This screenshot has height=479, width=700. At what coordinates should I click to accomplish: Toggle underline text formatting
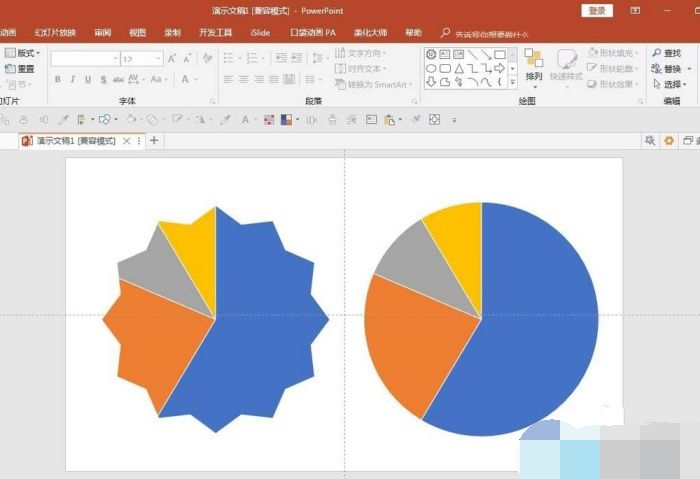[88, 80]
